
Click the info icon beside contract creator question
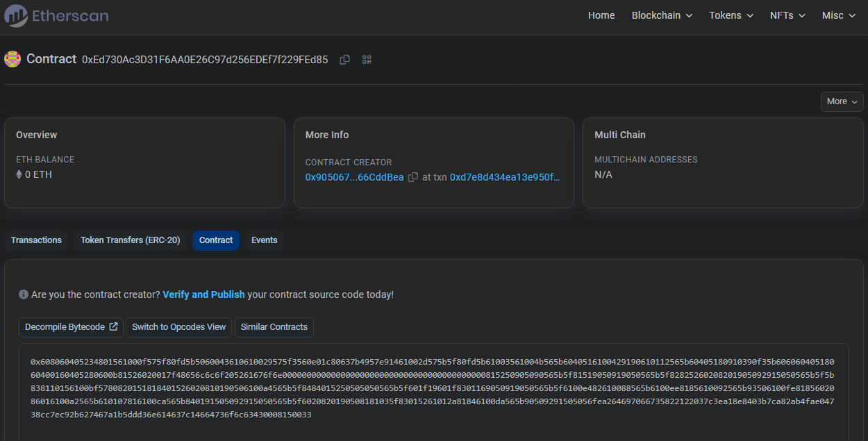(24, 294)
